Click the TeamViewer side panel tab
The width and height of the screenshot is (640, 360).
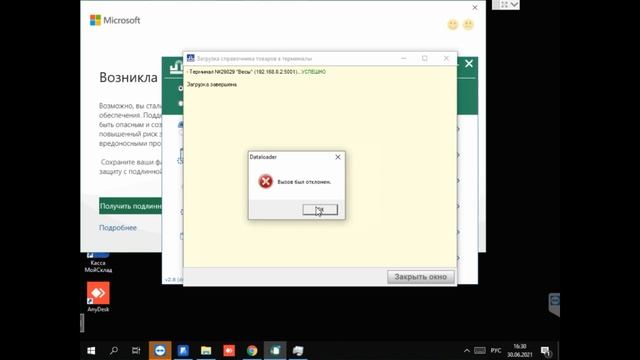554,304
